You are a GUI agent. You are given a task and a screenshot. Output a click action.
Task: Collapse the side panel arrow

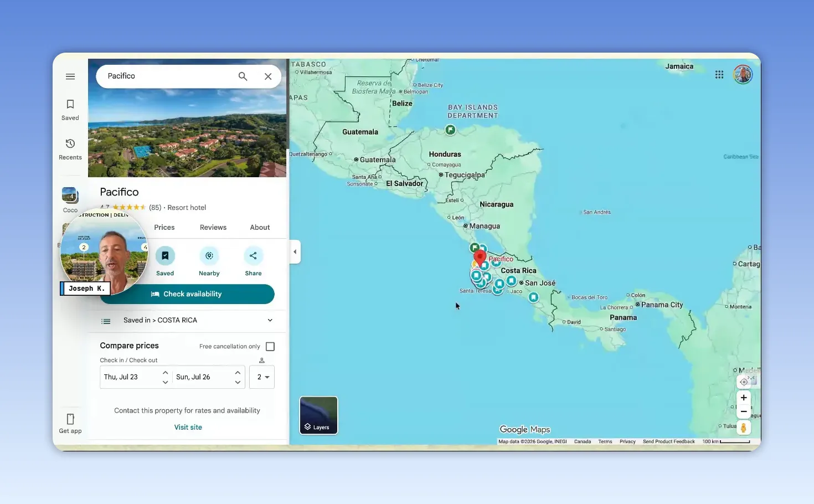[x=295, y=252]
